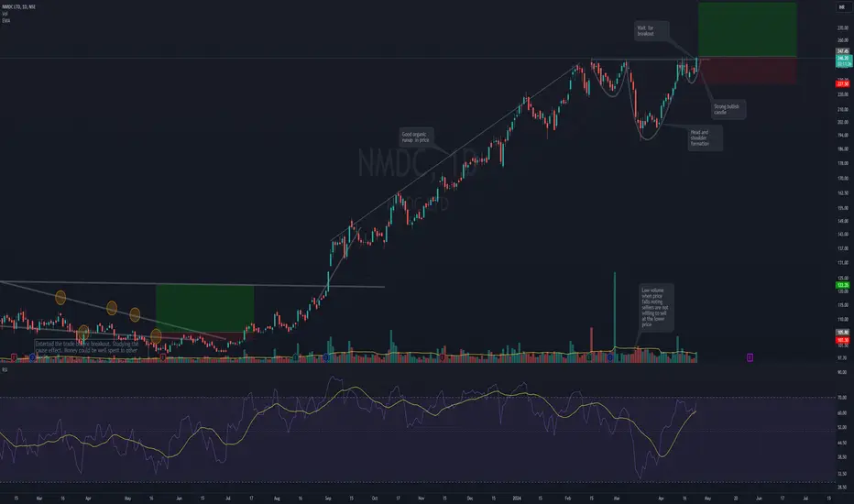Click the 'Low volume when price falls' callout

(656, 307)
